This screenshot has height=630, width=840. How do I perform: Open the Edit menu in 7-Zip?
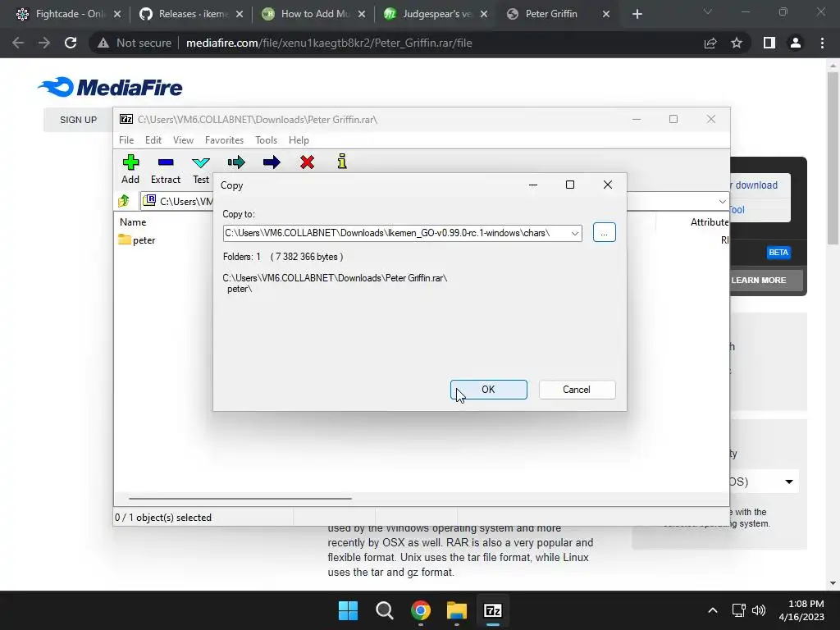pos(153,139)
